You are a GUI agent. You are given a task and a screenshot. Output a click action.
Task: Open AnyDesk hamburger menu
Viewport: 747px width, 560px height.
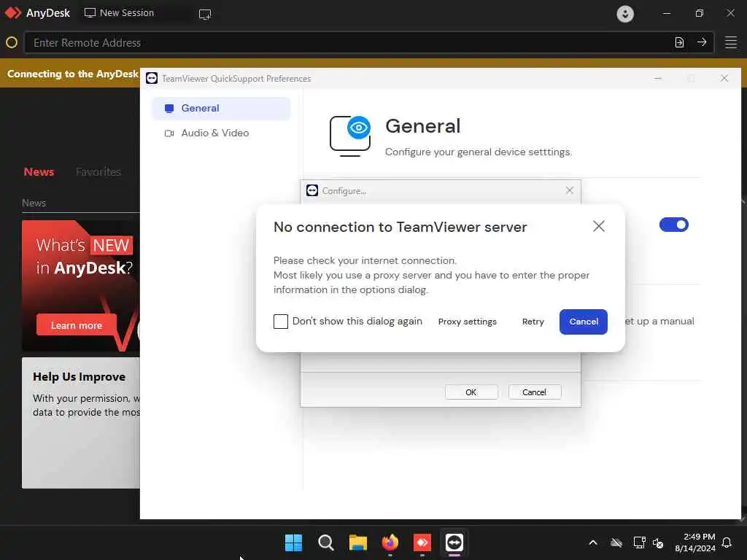pos(731,42)
